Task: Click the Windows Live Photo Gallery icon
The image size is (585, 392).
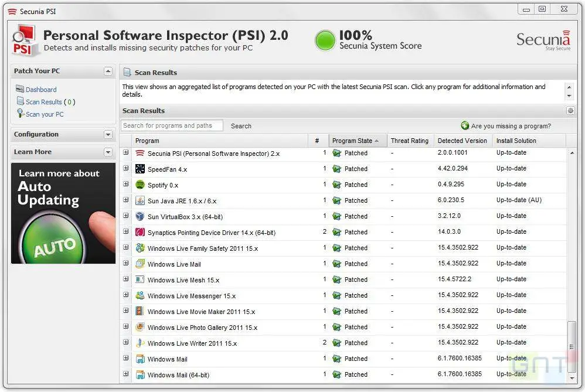Action: tap(140, 327)
